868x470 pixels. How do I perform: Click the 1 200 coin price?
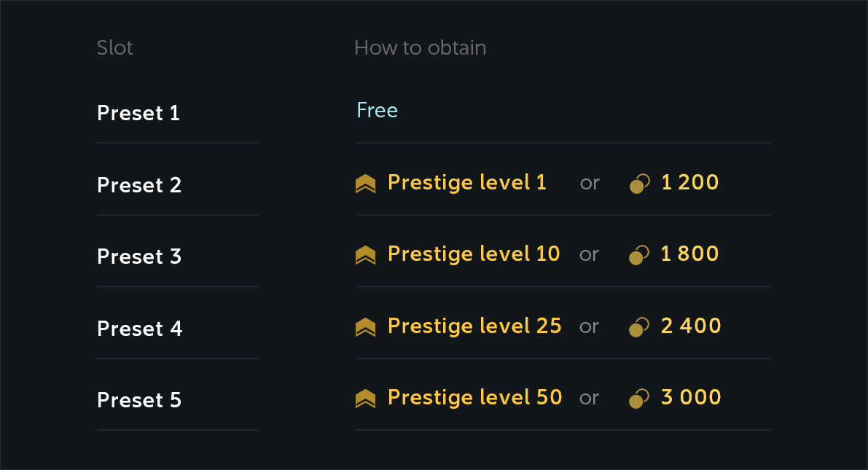689,182
